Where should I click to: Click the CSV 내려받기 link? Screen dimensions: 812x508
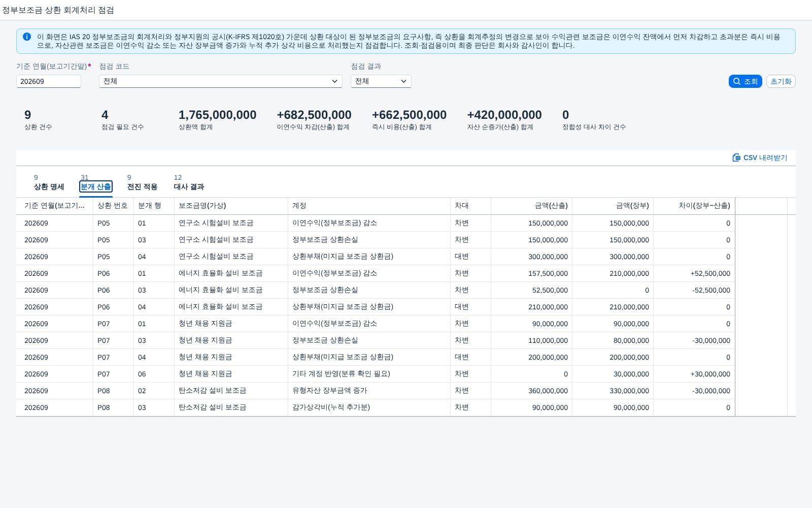[x=760, y=157]
